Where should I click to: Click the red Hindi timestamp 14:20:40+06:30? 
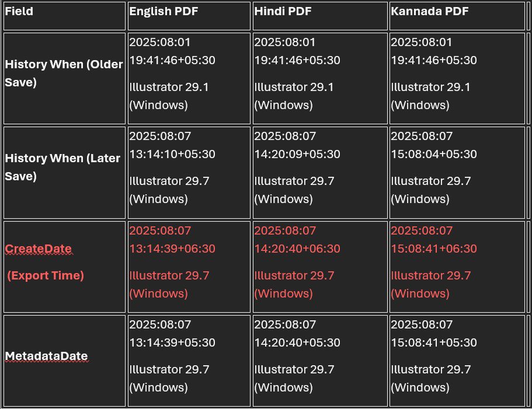[297, 249]
